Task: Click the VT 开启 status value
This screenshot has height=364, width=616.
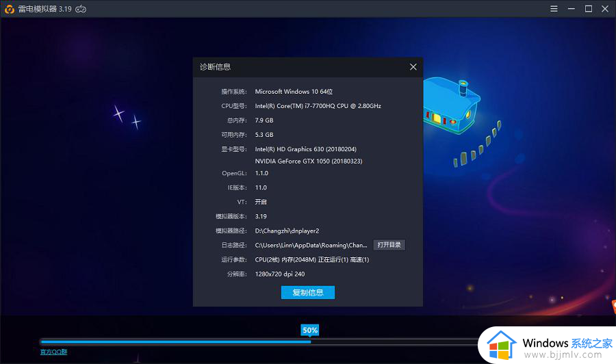Action: point(261,202)
